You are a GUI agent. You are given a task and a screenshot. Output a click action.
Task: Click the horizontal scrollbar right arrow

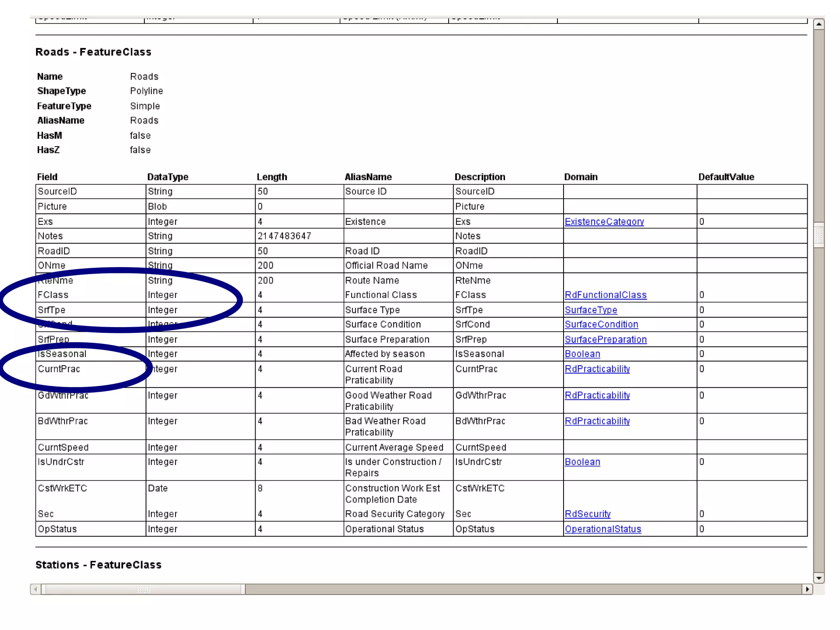click(x=807, y=589)
